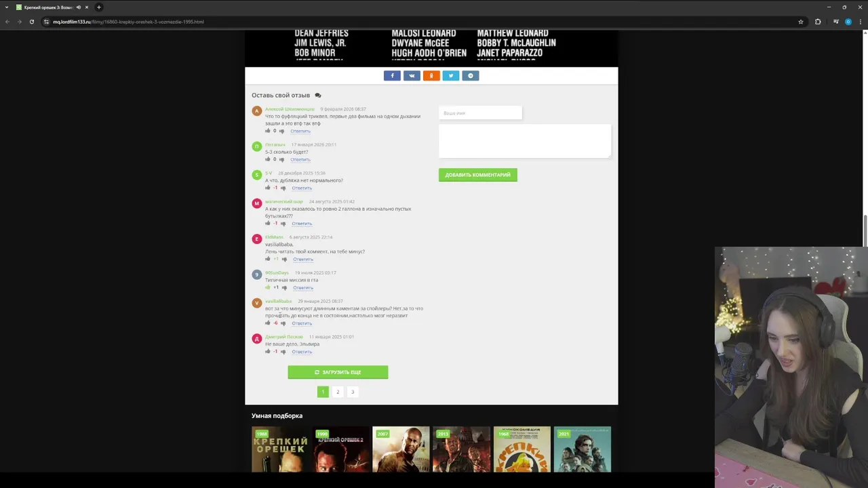The image size is (868, 488).
Task: Open the browser profile avatar
Action: [848, 22]
